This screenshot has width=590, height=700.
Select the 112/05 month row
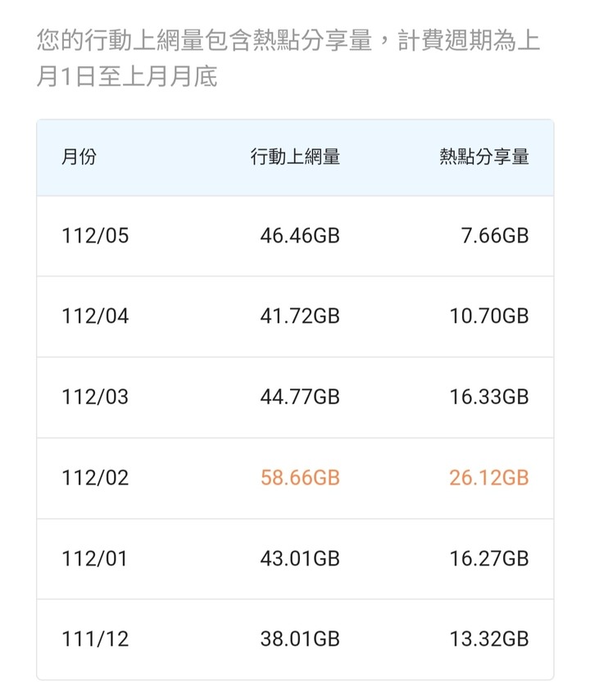295,236
